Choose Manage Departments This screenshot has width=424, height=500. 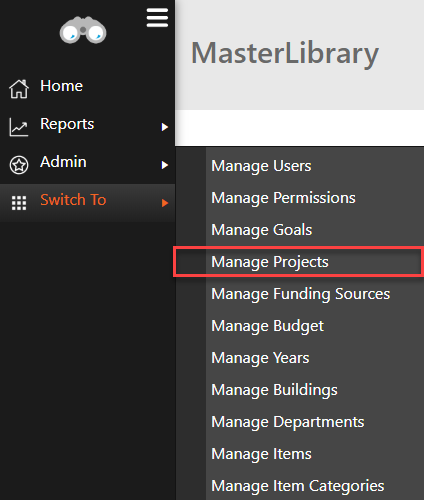(x=288, y=422)
